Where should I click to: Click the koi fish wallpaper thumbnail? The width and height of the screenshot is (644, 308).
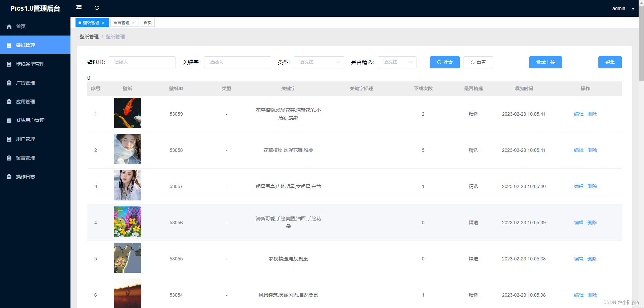click(127, 113)
